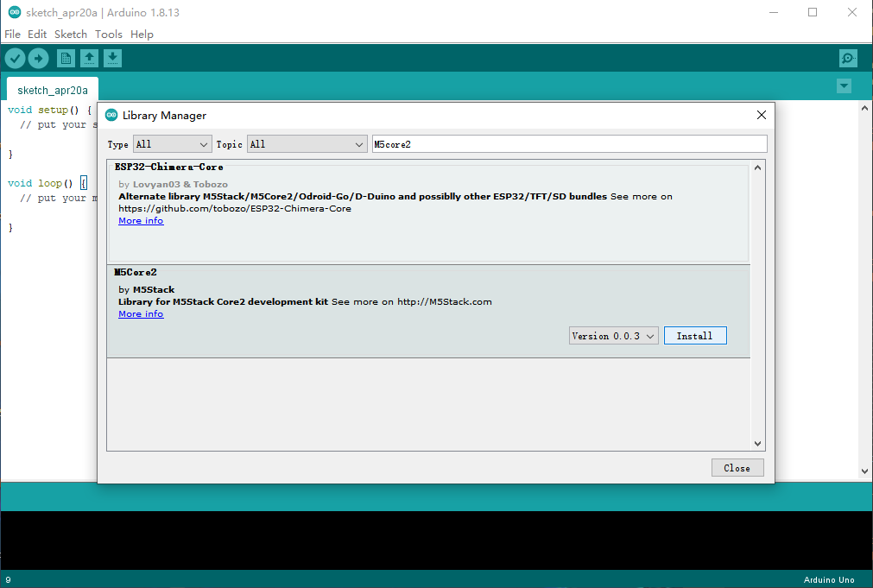Image resolution: width=873 pixels, height=588 pixels.
Task: Create a new sketch with New icon
Action: coord(66,58)
